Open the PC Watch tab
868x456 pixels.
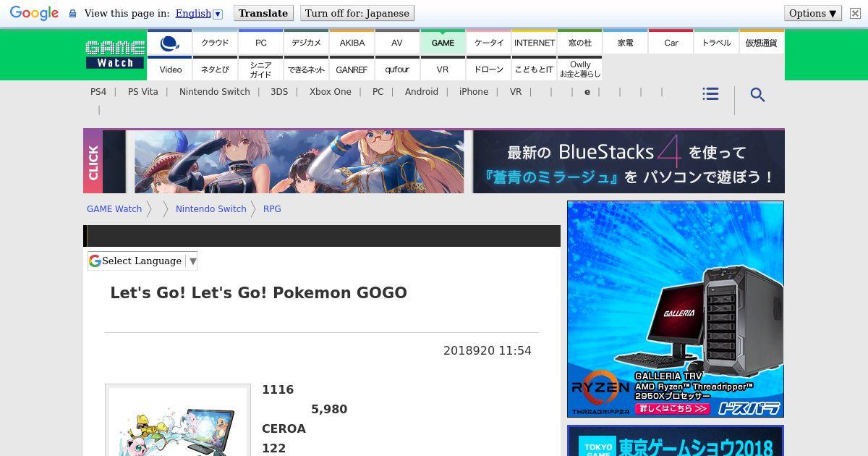[260, 43]
